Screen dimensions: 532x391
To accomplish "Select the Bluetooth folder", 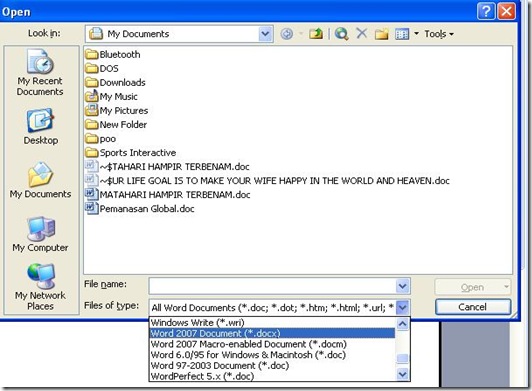I will point(113,54).
